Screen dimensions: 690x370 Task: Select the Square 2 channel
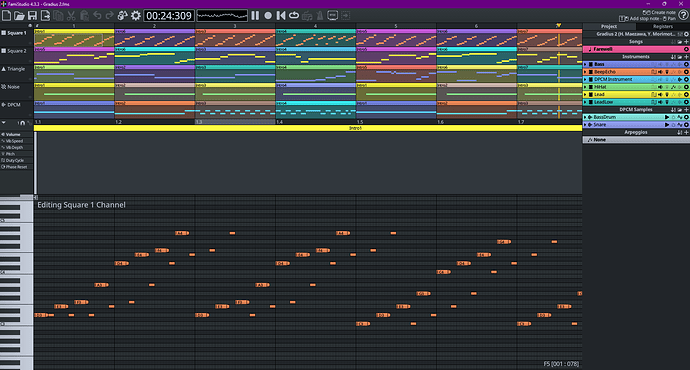pos(17,51)
